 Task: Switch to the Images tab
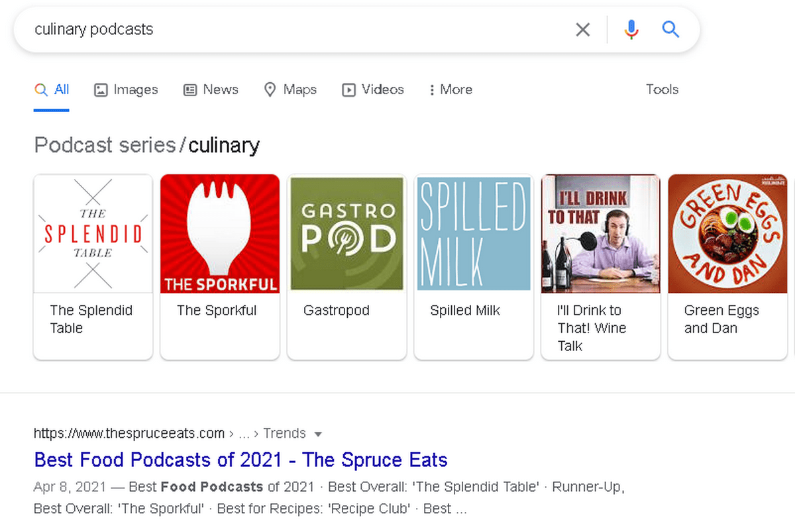coord(126,89)
